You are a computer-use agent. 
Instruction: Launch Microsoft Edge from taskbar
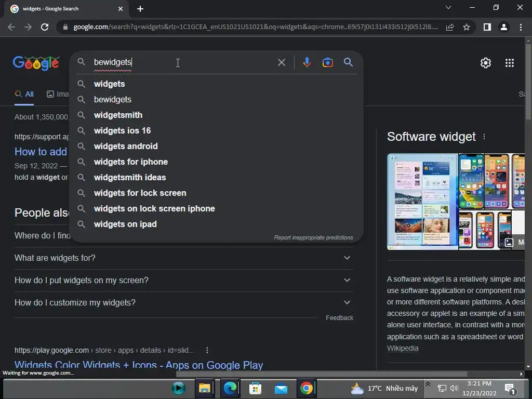(x=230, y=388)
